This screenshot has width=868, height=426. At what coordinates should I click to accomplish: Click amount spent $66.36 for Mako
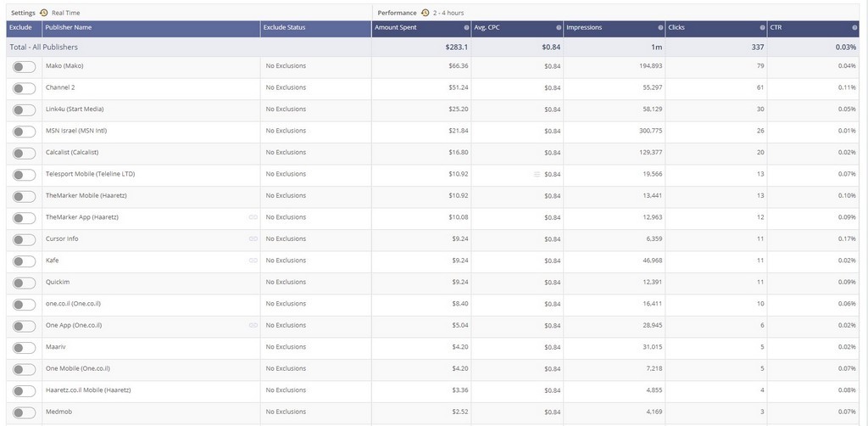[x=459, y=66]
